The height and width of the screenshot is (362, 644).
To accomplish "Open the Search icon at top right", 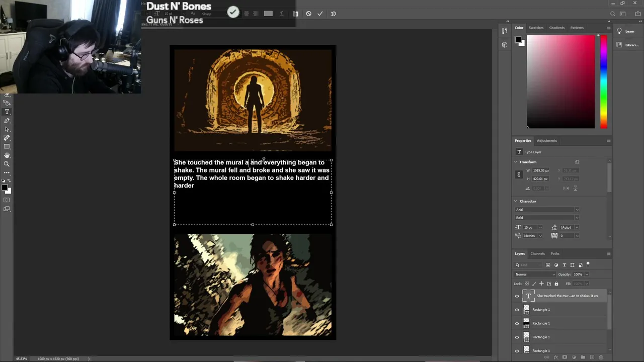I will [x=612, y=14].
